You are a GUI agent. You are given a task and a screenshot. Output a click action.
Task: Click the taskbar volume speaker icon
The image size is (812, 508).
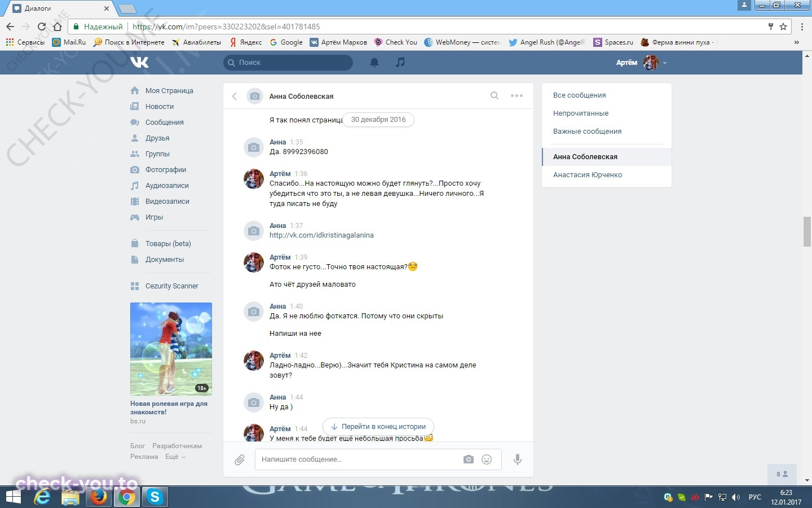(735, 497)
